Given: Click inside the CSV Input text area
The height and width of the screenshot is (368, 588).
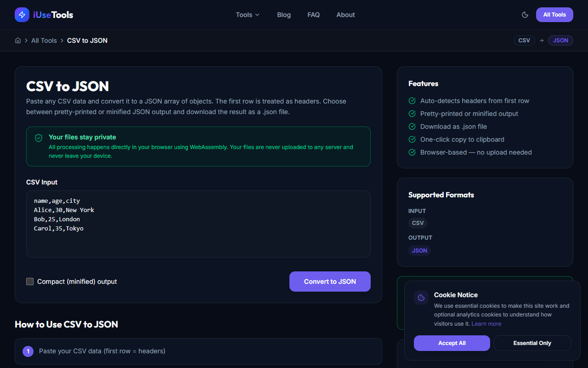Looking at the screenshot, I should pos(198,224).
